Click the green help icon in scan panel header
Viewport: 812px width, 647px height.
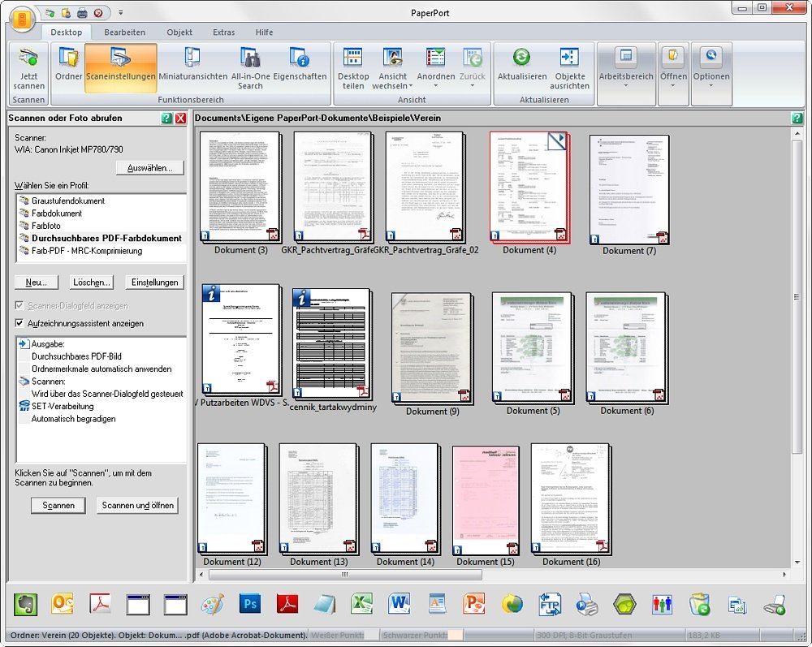(x=166, y=118)
